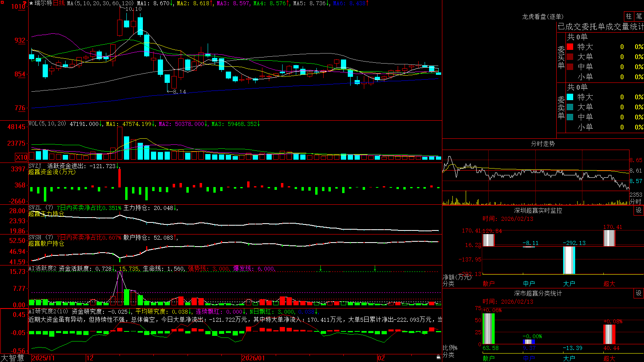Click the 生命线: 1.560 label
644x362 pixels.
click(163, 269)
